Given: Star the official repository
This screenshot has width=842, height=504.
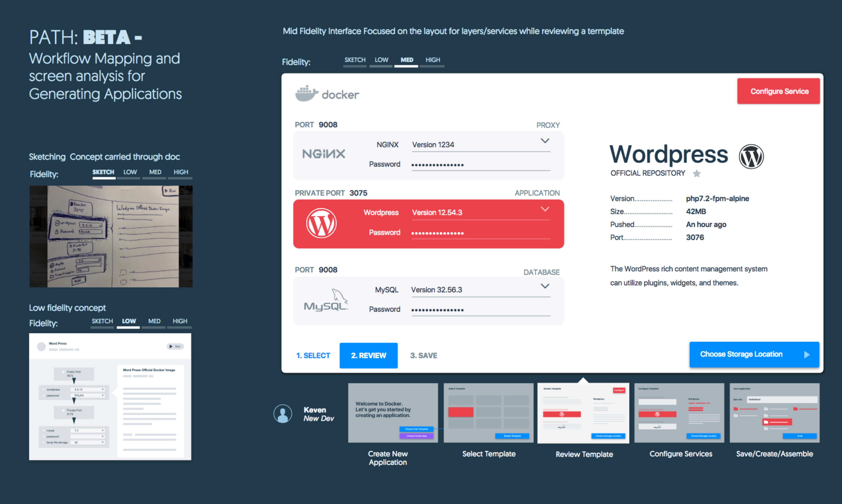Looking at the screenshot, I should pos(697,174).
